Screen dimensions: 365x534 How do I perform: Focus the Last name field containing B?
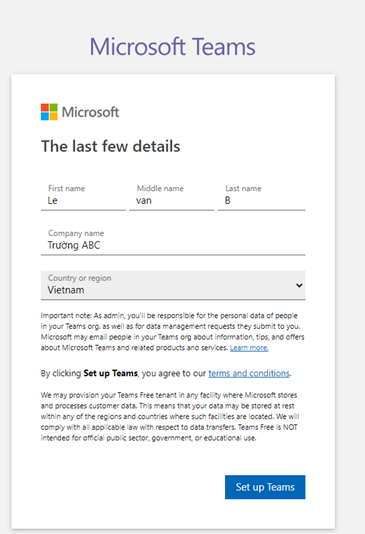click(261, 197)
